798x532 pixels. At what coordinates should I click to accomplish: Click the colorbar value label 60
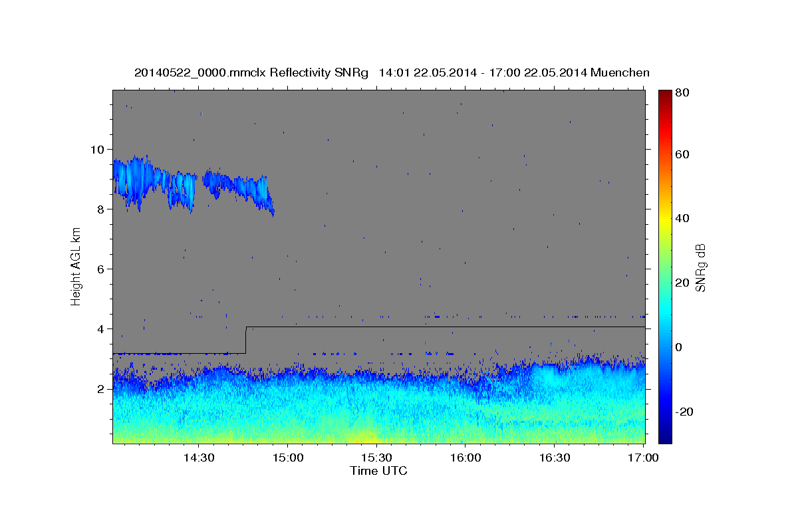click(x=683, y=154)
